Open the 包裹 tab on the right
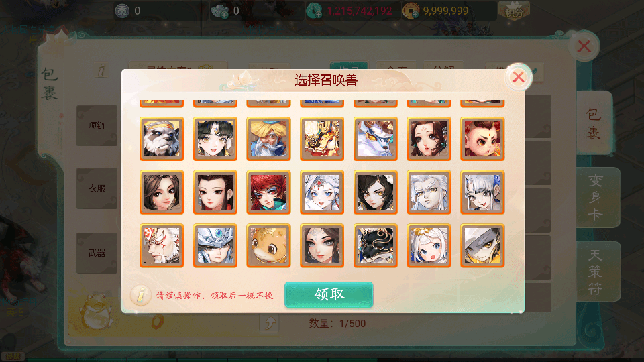Screen dimensions: 644x362 (x=594, y=123)
